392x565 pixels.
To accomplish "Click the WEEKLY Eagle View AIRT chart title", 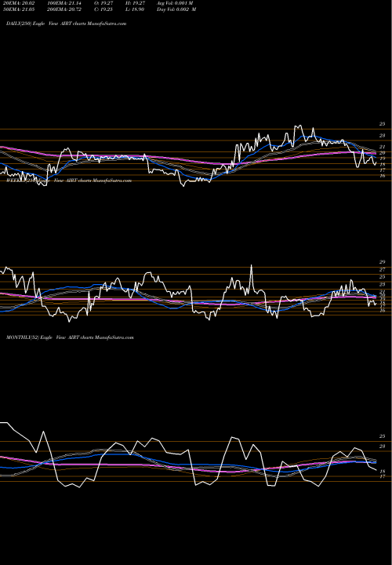I will 69,180.
